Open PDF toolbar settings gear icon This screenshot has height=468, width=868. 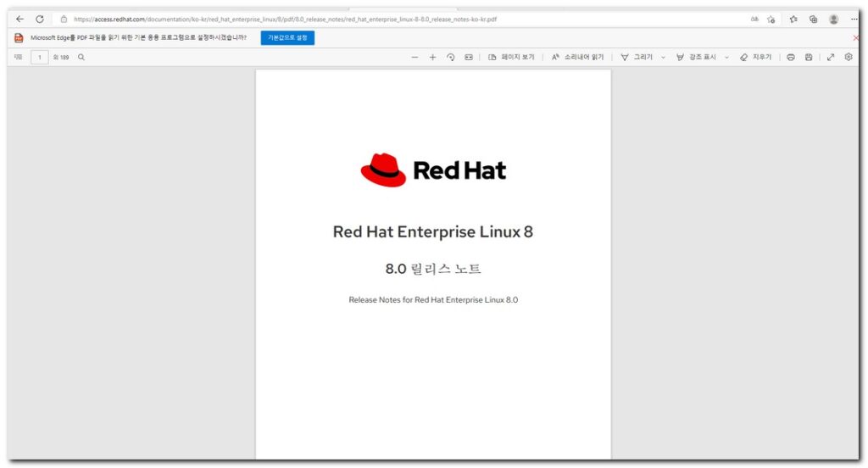[x=849, y=57]
